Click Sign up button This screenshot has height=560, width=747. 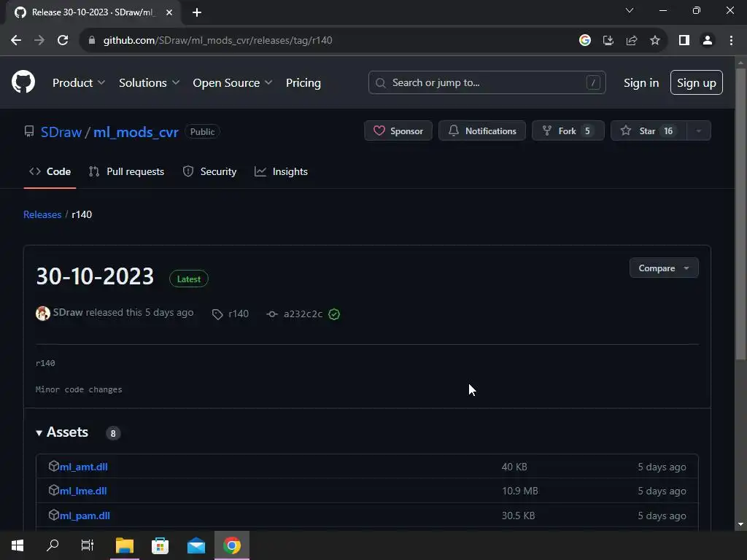pyautogui.click(x=697, y=83)
